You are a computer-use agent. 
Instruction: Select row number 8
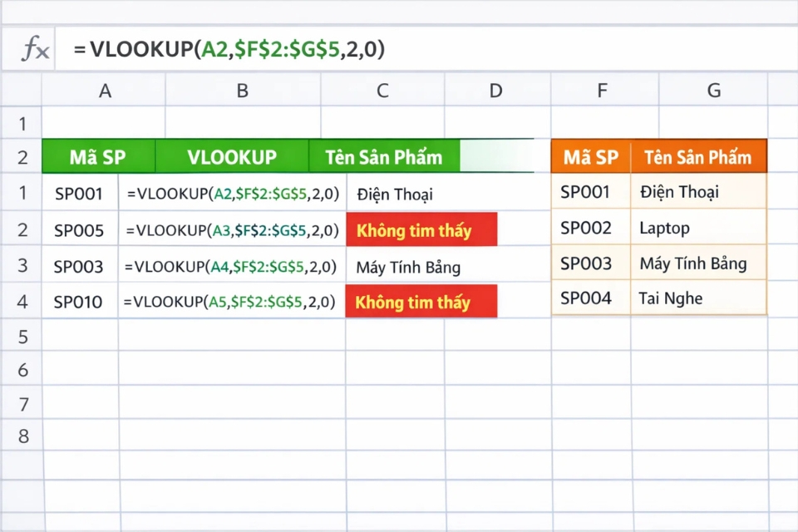(22, 436)
